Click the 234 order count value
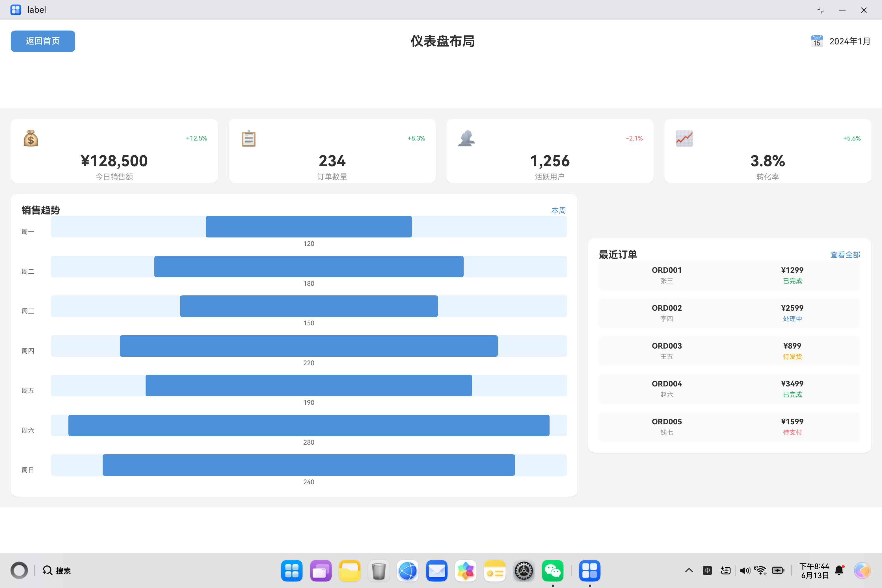 tap(332, 161)
